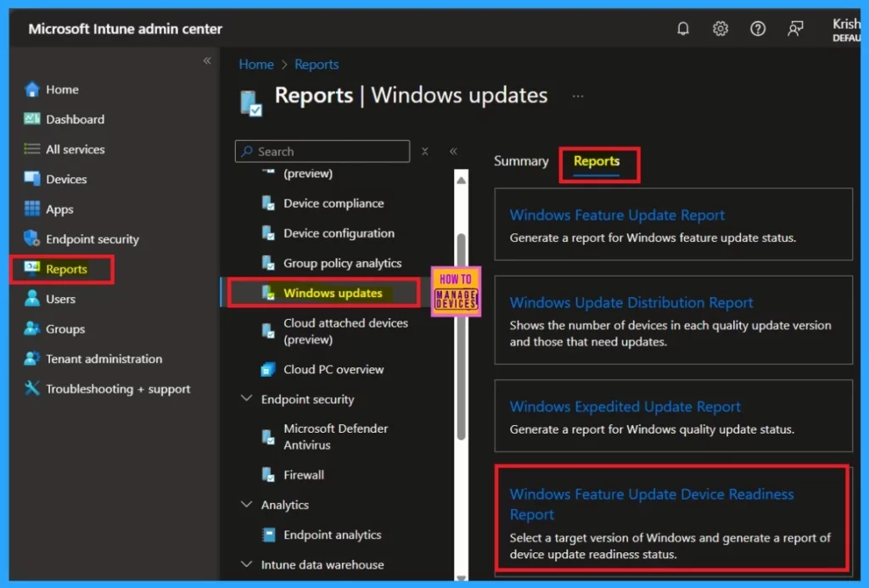This screenshot has width=869, height=588.
Task: Select Firewall in Reports menu
Action: coord(304,475)
